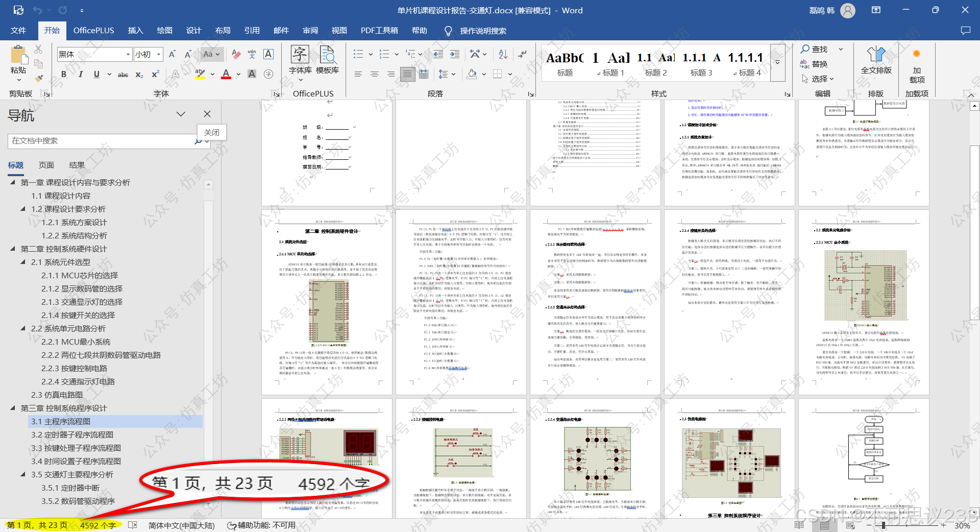Show or hide paragraph marks
The image size is (980, 532).
(522, 54)
